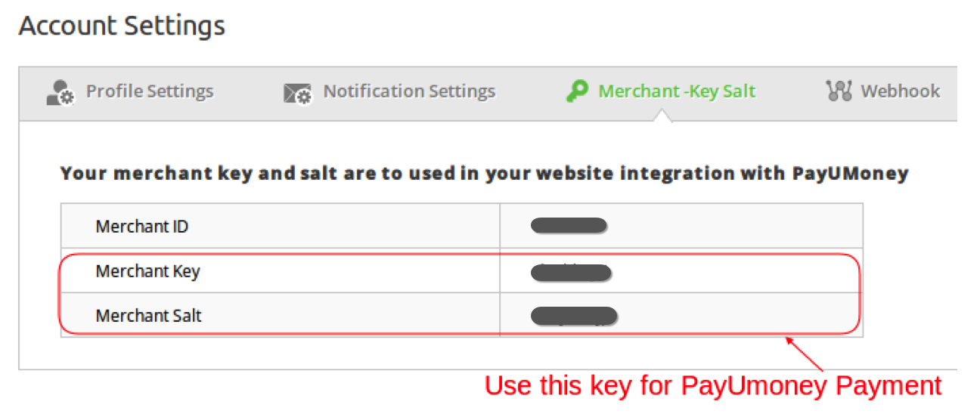Screen dimensions: 980x420
Task: Click the red 'Use this key' annotation text
Action: click(x=713, y=385)
